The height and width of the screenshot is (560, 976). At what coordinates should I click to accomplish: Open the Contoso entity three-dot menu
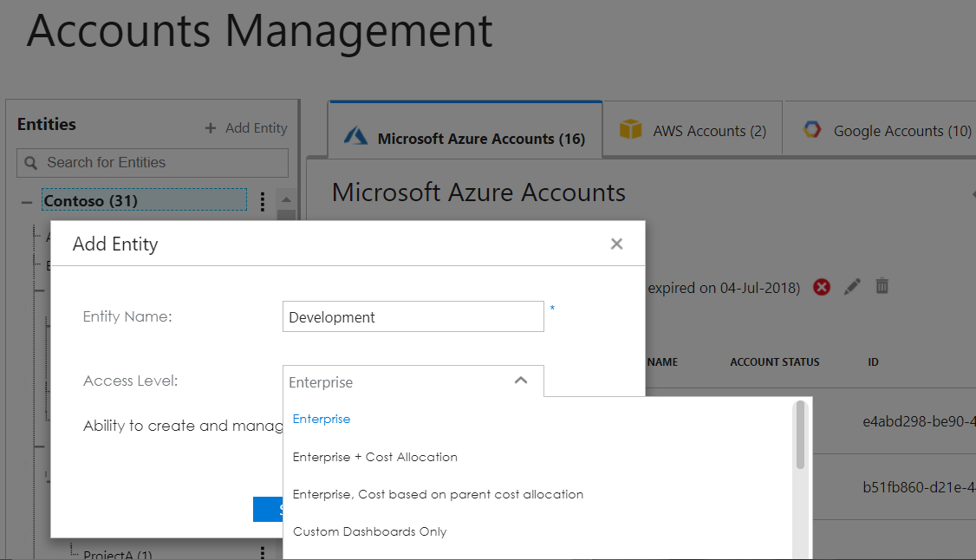263,201
